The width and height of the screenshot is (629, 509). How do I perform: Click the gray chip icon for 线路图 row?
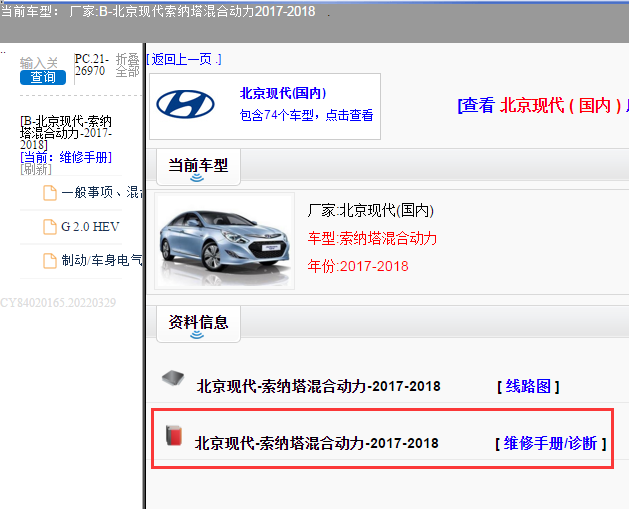click(173, 378)
